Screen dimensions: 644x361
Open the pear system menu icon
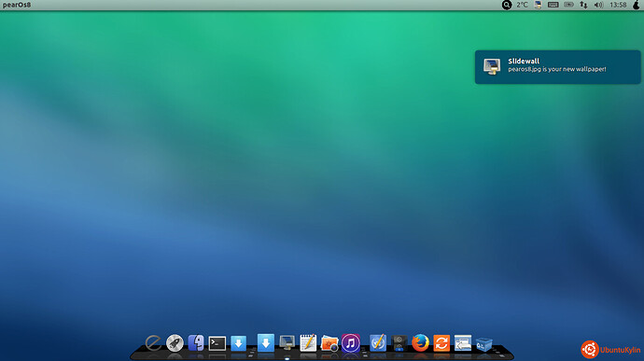[x=637, y=5]
